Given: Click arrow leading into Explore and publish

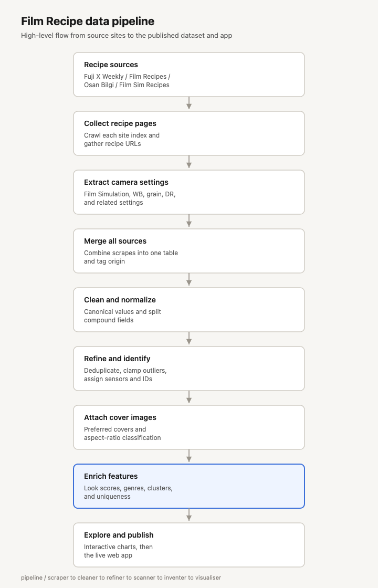Looking at the screenshot, I should 189,515.
